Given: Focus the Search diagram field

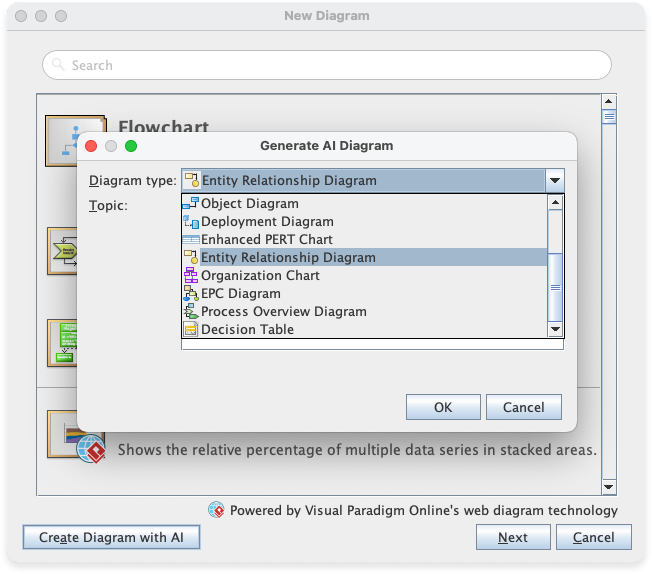Looking at the screenshot, I should click(x=326, y=65).
